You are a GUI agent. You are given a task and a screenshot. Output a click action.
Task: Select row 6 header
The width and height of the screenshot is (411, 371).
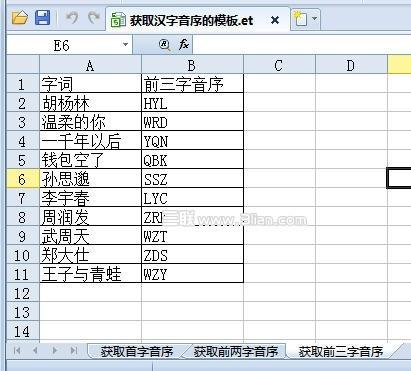pyautogui.click(x=23, y=179)
